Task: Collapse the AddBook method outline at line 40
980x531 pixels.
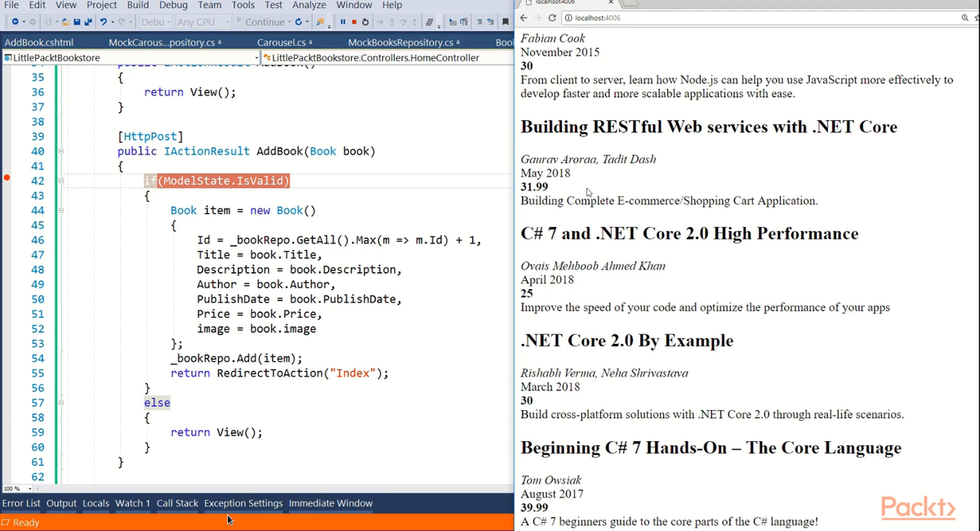Action: point(61,151)
